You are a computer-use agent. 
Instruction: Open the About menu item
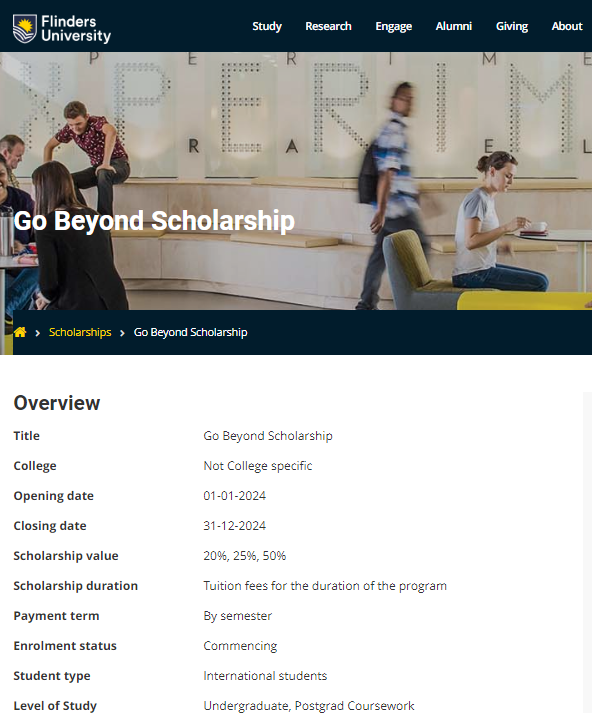coord(567,26)
